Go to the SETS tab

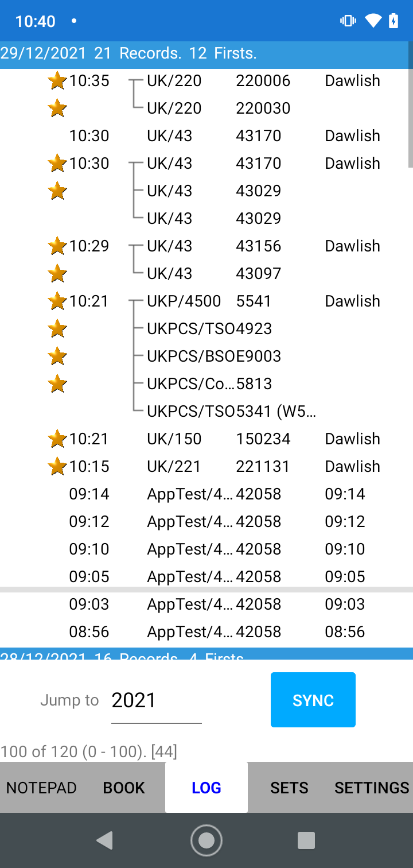point(289,788)
